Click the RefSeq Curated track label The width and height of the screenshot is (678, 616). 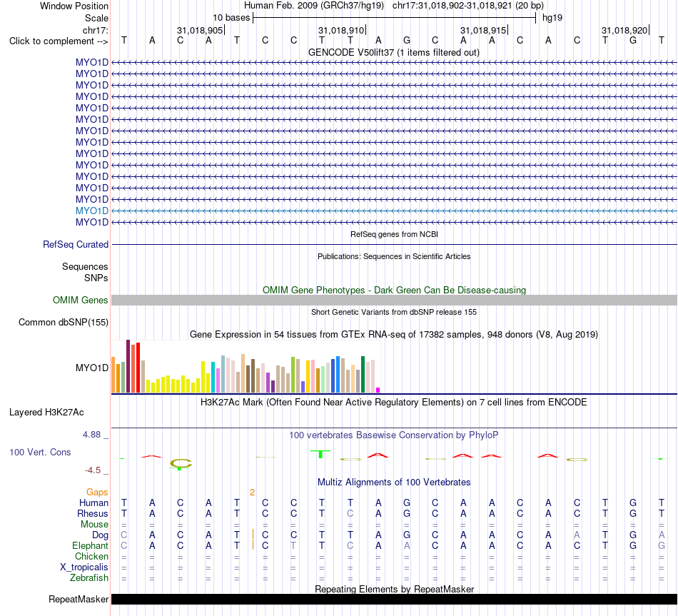point(76,244)
